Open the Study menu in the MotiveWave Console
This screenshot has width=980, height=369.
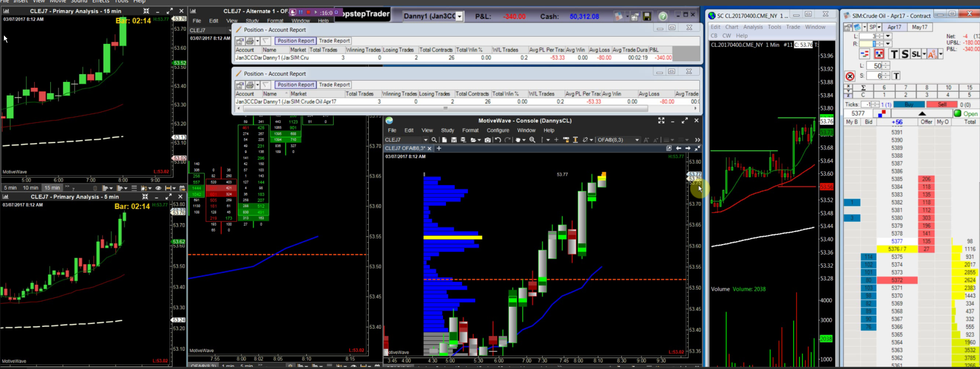[x=447, y=131]
